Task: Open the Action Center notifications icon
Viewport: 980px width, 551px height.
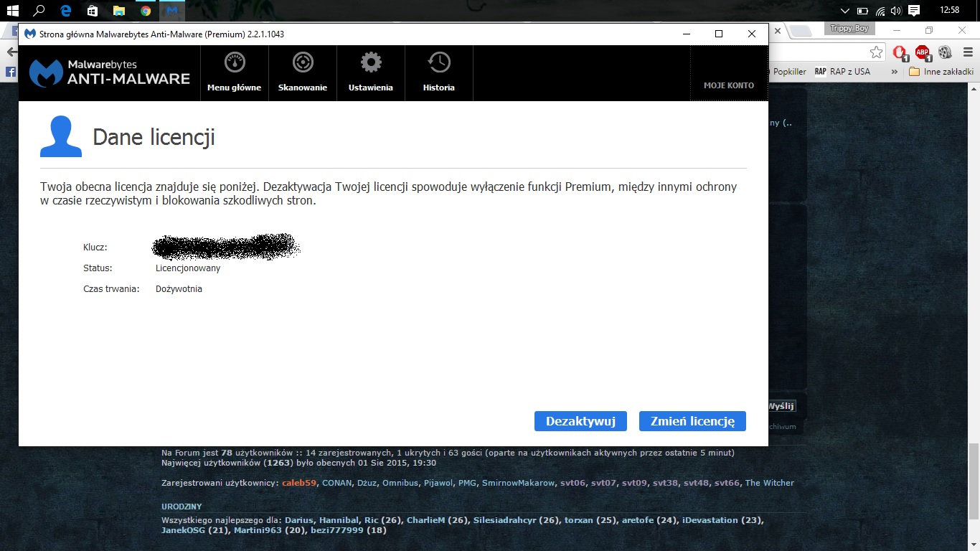Action: point(914,11)
